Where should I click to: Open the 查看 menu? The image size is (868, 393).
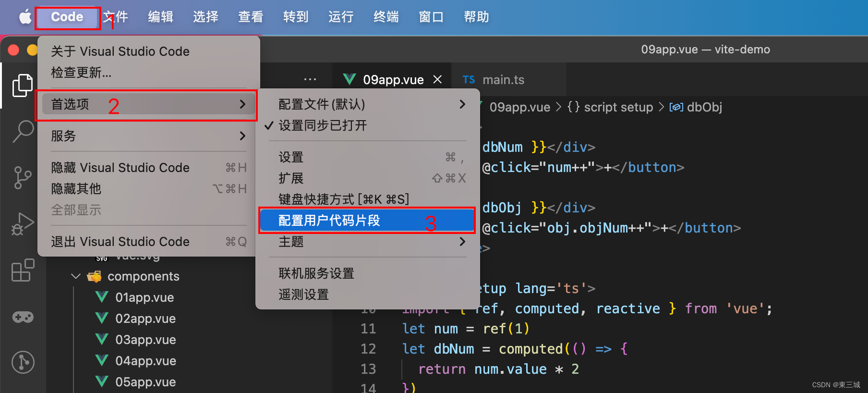pos(251,17)
